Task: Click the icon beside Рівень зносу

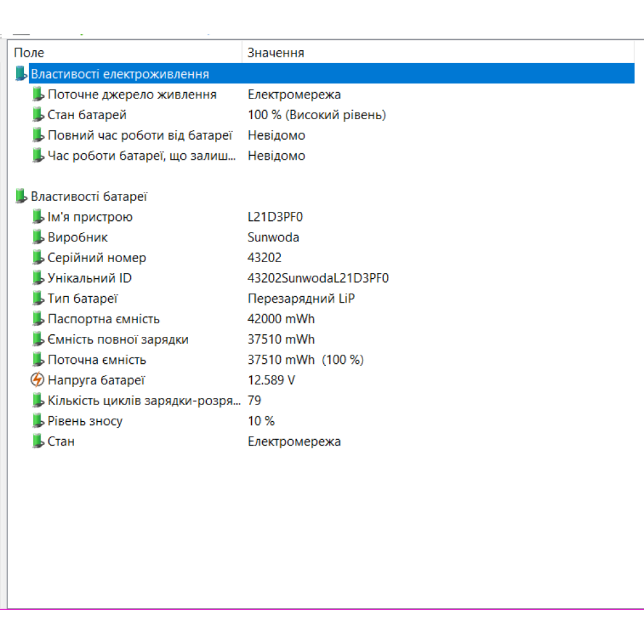Action: (38, 421)
